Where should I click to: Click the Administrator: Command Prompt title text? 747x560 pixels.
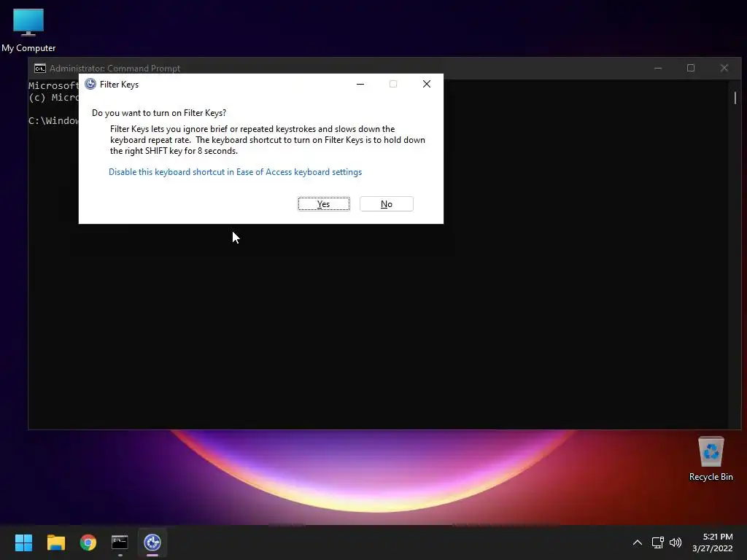(115, 68)
